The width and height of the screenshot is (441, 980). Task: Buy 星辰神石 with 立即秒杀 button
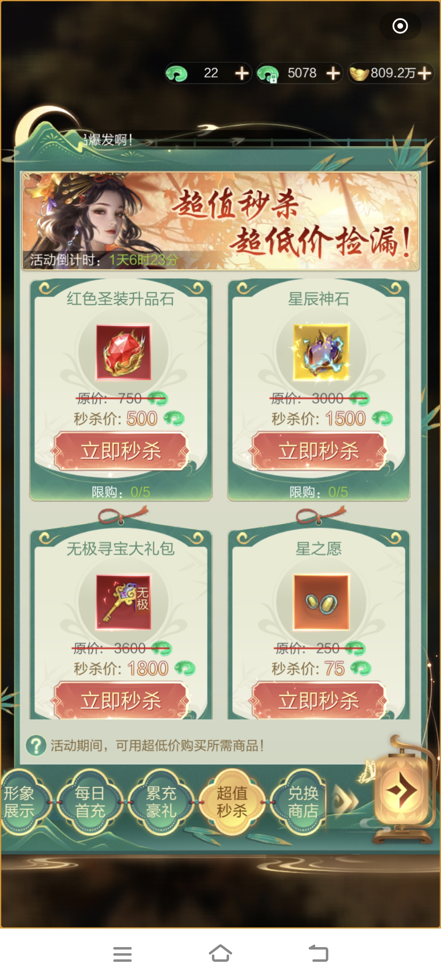(318, 451)
